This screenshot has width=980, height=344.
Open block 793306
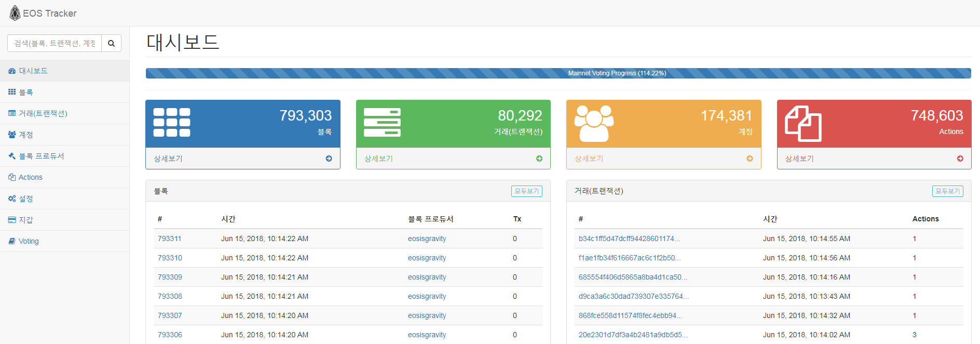[x=170, y=335]
